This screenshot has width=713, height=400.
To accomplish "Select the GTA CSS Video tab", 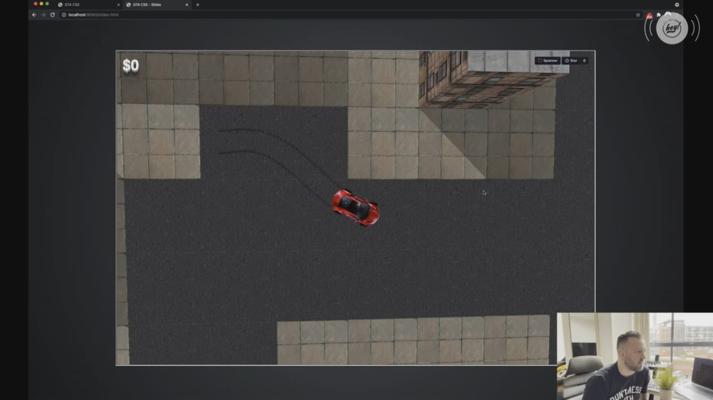I will point(150,5).
